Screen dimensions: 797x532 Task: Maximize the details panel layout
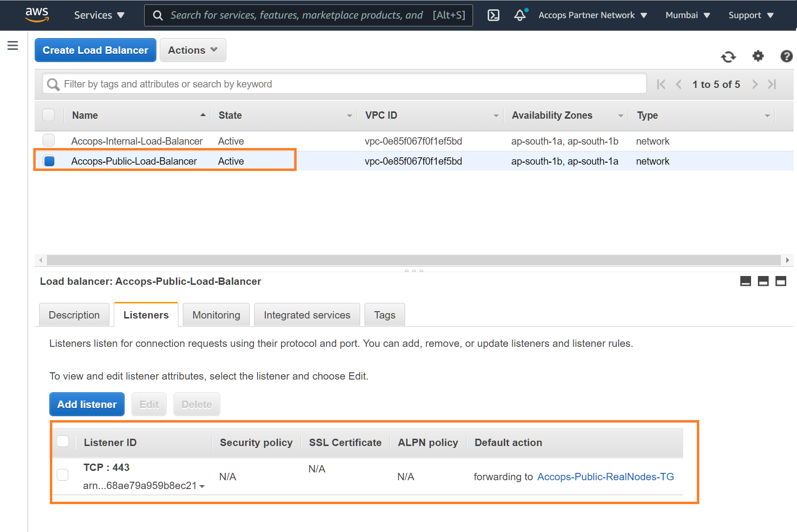point(781,281)
